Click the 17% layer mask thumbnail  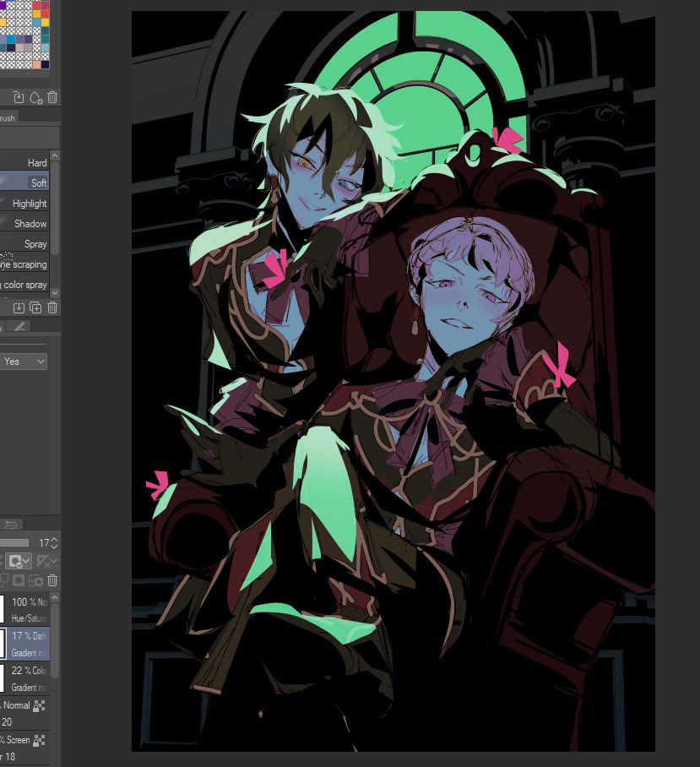[x=3, y=645]
